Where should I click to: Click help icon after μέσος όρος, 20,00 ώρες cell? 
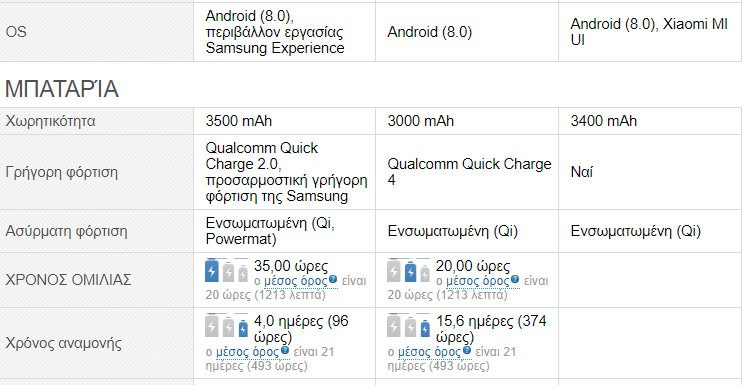click(x=515, y=280)
